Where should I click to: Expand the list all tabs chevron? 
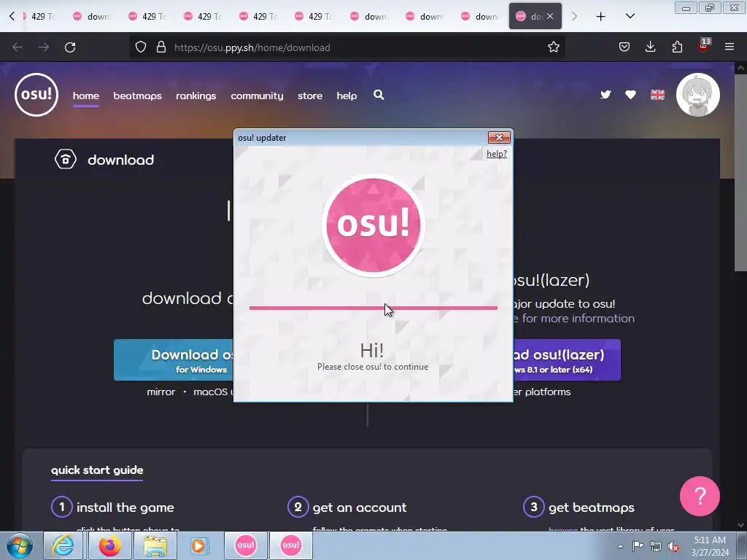630,16
